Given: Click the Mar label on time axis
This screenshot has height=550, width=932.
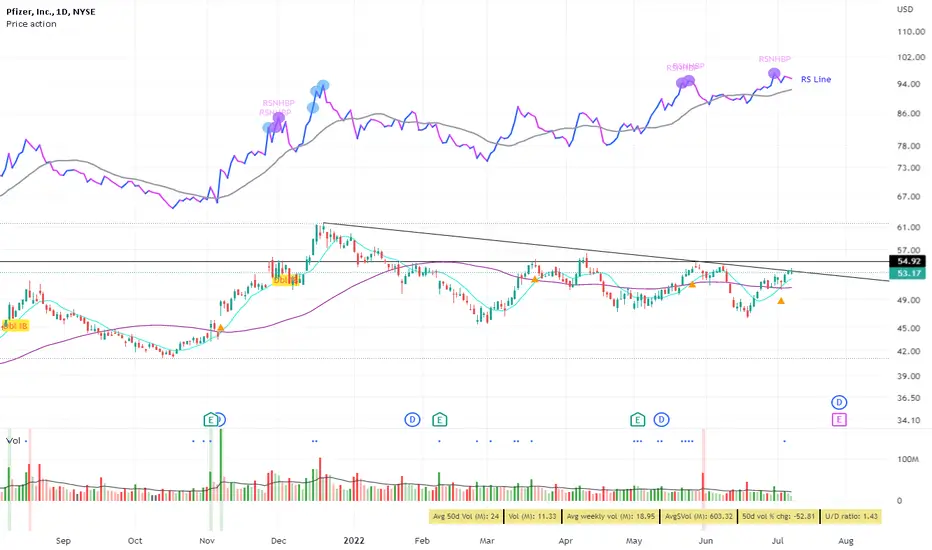Looking at the screenshot, I should coord(487,540).
